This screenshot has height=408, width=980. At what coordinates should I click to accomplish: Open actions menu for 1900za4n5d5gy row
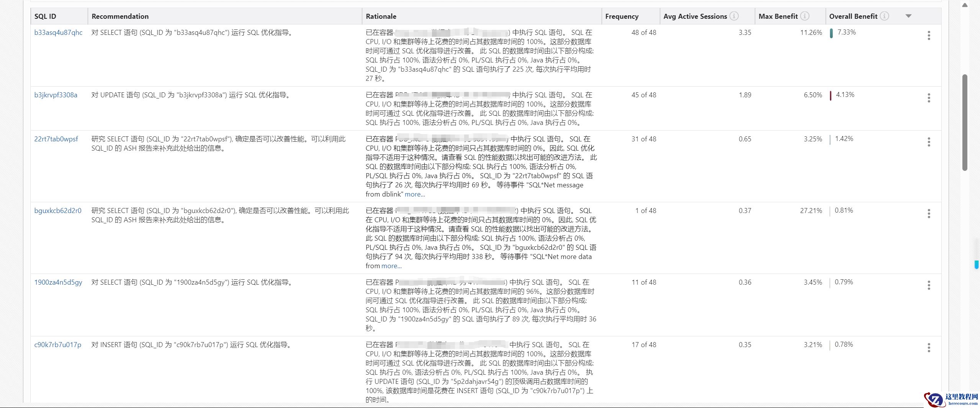pyautogui.click(x=929, y=285)
